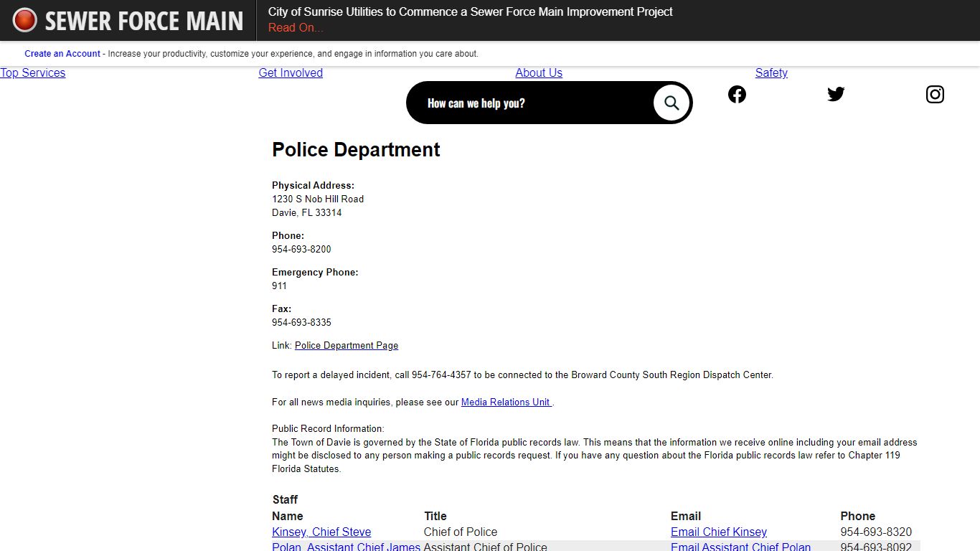This screenshot has height=551, width=980.
Task: Click the red alert circle icon
Action: pos(25,20)
